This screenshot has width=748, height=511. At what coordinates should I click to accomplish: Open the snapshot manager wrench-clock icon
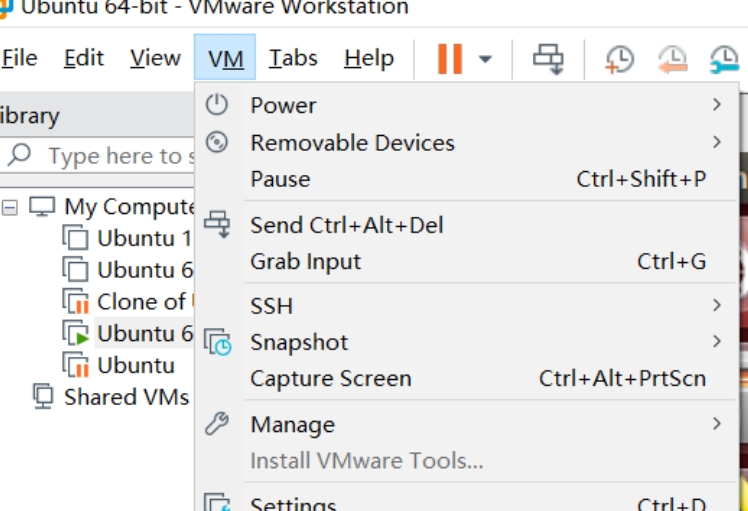[x=724, y=59]
